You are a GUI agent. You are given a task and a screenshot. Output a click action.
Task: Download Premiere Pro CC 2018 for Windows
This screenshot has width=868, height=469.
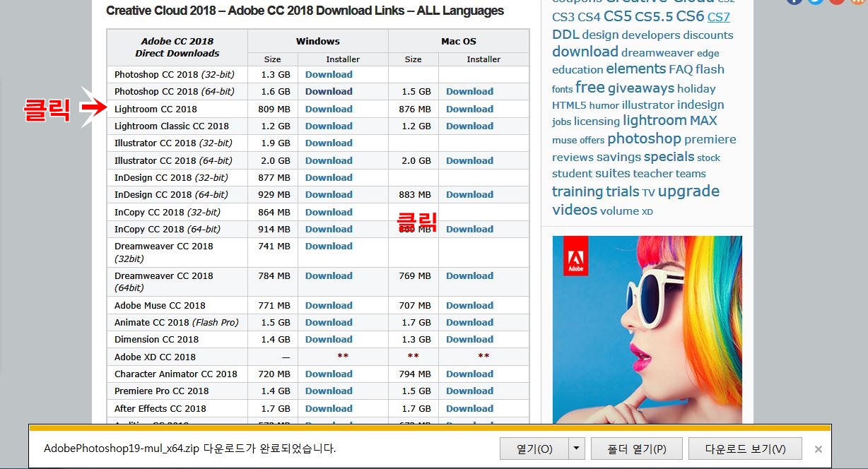(329, 391)
